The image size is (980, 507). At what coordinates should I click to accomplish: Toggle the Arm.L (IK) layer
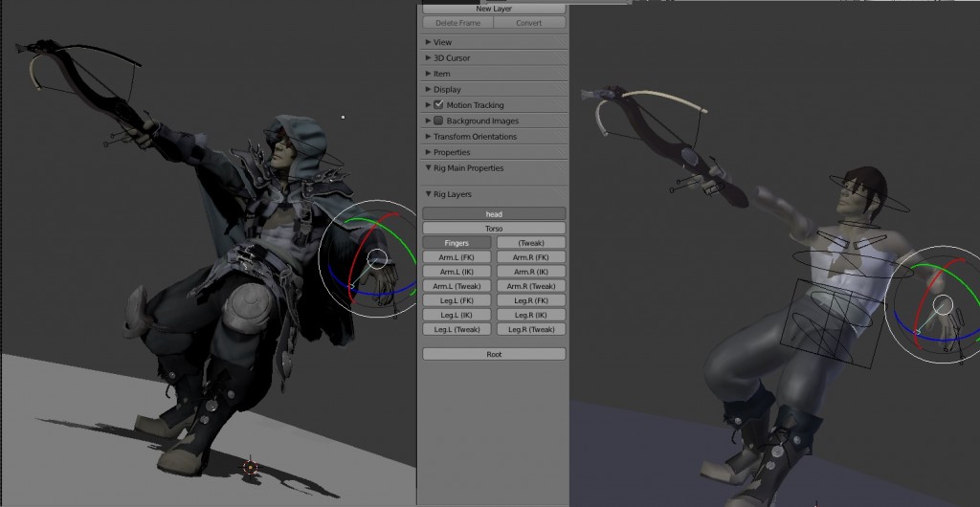tap(457, 272)
